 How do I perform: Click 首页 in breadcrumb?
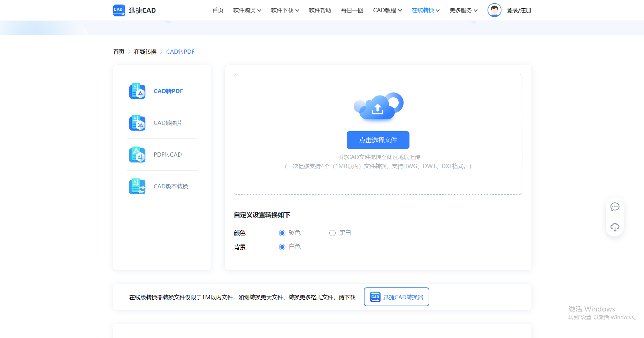119,52
